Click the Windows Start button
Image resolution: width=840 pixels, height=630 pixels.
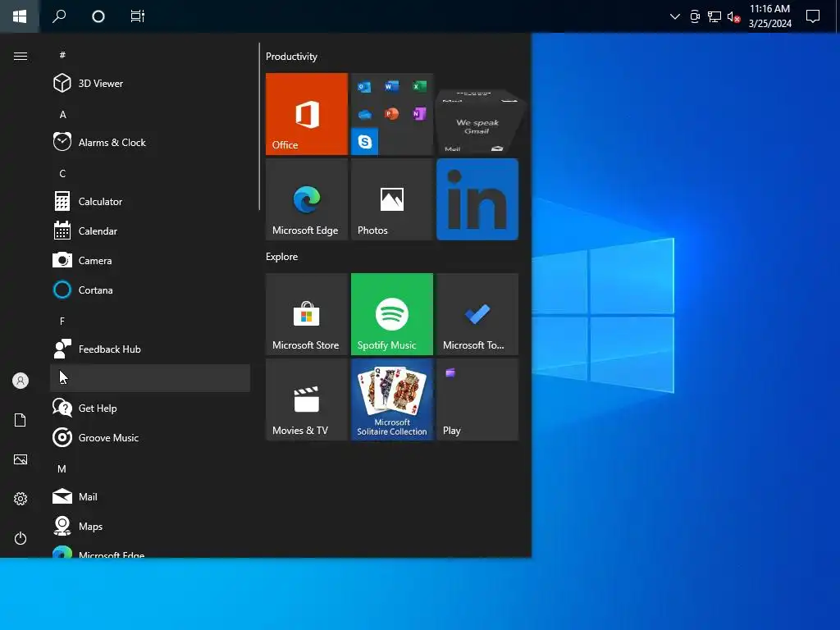coord(20,16)
